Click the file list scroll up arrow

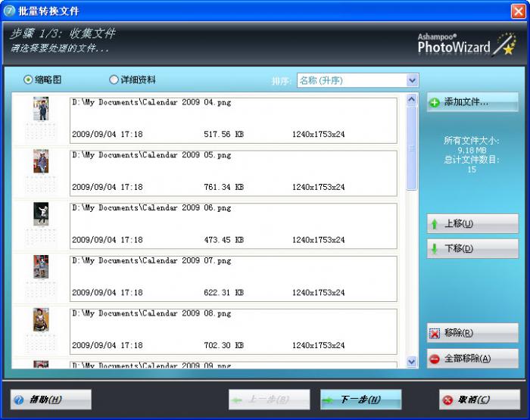pyautogui.click(x=412, y=99)
